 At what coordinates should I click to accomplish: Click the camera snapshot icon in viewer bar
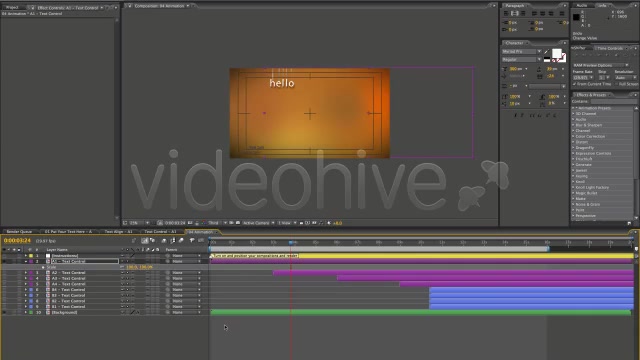190,223
